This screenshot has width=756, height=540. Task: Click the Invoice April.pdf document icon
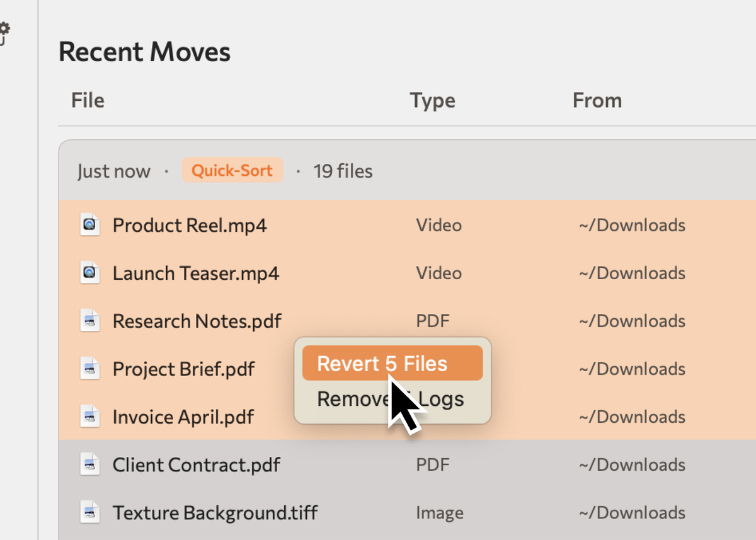point(90,416)
